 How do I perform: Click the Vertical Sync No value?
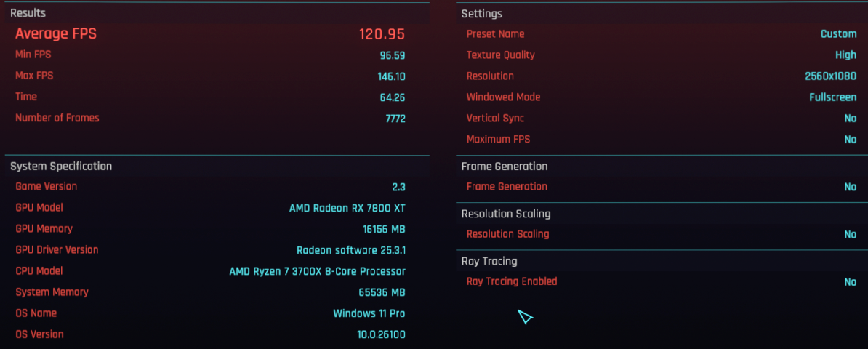point(851,119)
